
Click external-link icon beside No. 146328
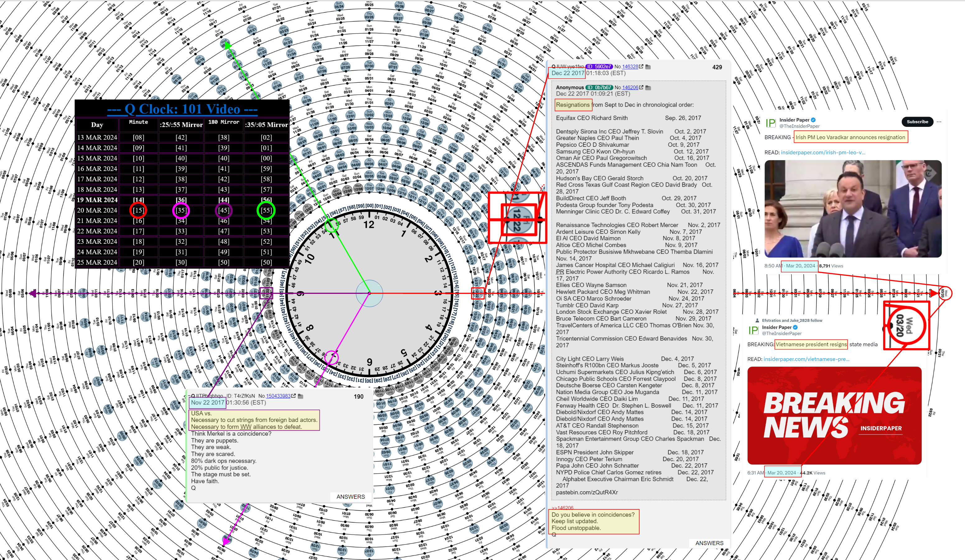641,67
